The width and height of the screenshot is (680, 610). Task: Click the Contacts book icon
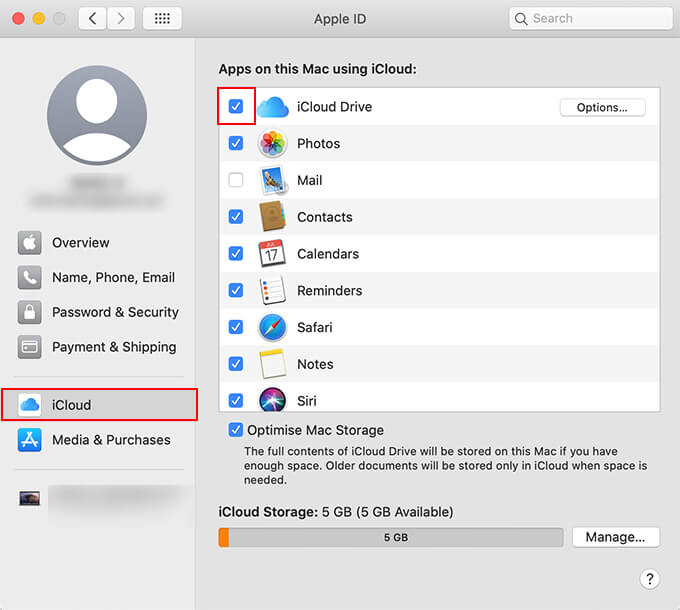pos(273,217)
